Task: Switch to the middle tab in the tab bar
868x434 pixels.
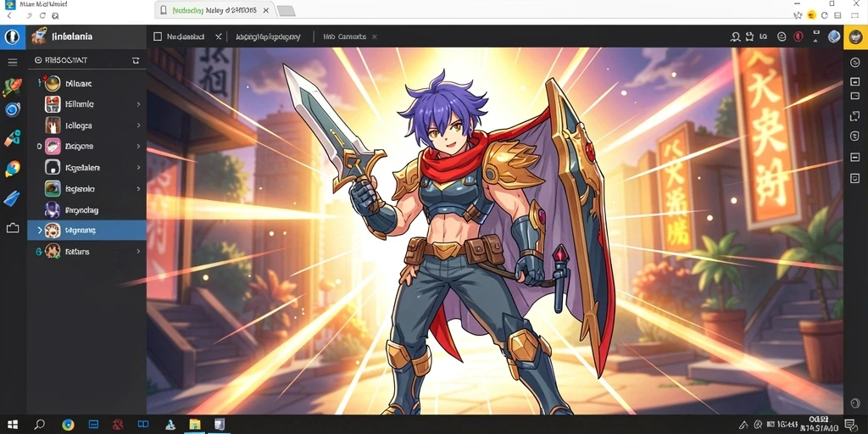Action: (x=268, y=37)
